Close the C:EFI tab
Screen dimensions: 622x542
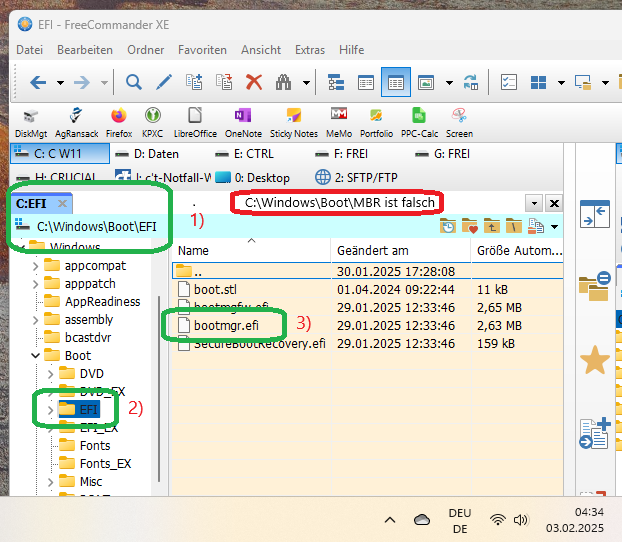[x=62, y=204]
